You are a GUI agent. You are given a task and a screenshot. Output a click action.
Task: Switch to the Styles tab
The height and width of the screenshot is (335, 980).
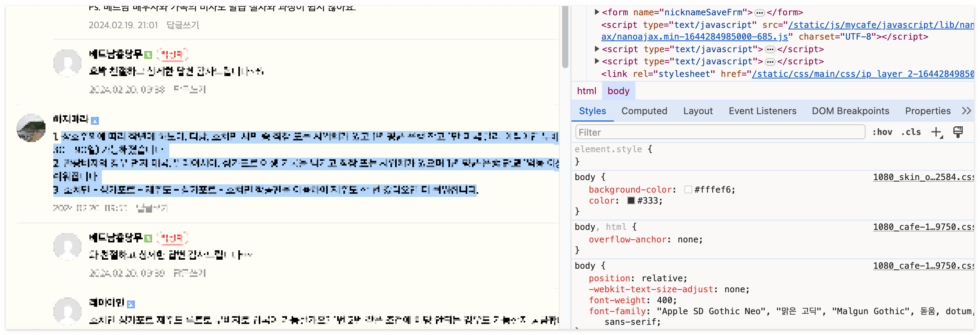click(592, 111)
